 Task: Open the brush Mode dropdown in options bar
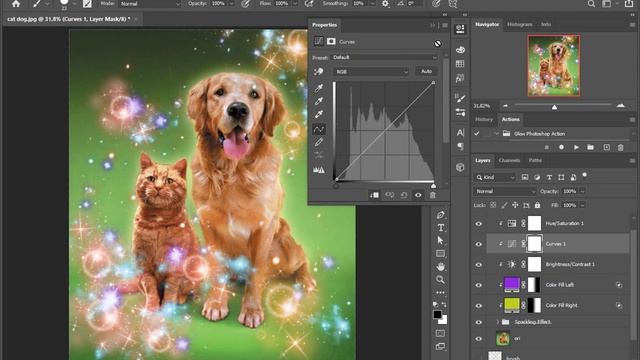[149, 4]
